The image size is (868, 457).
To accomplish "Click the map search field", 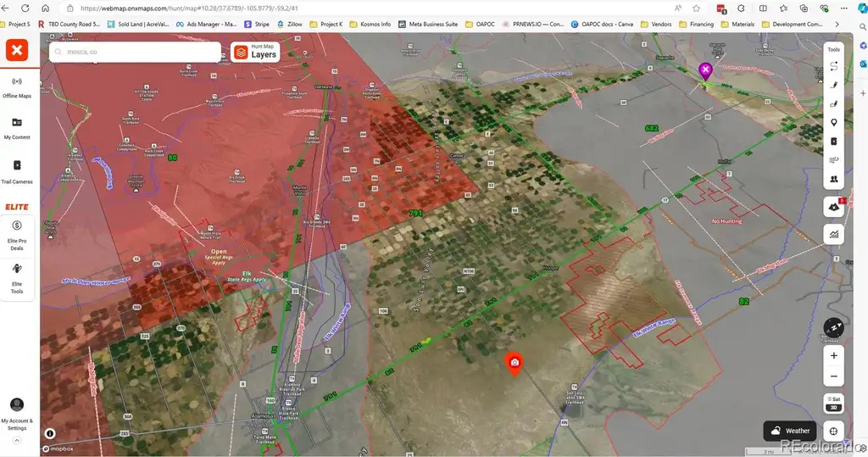I will tap(136, 52).
